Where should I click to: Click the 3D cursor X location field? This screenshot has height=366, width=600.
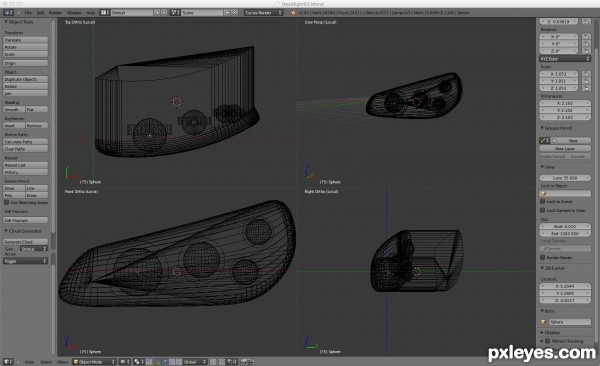[x=565, y=286]
